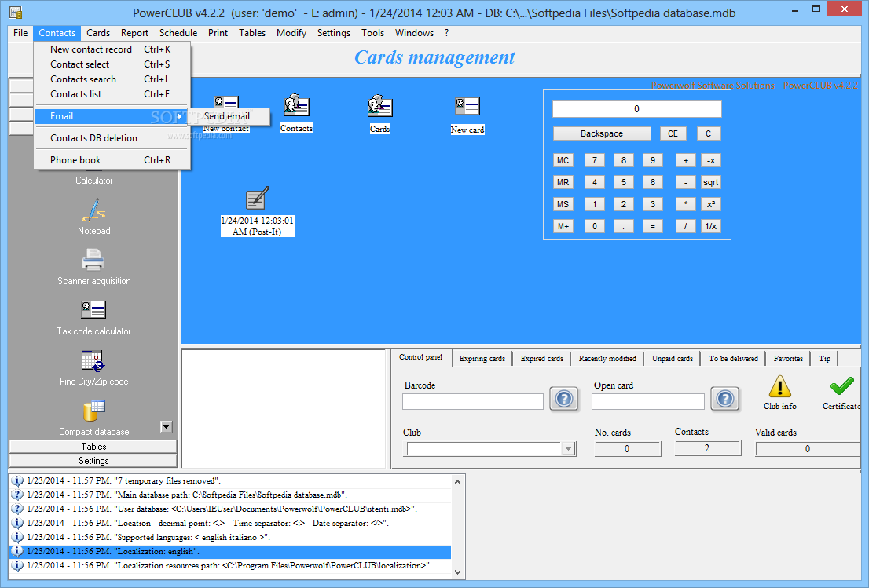Click the log list scroll-up arrow

[x=458, y=482]
